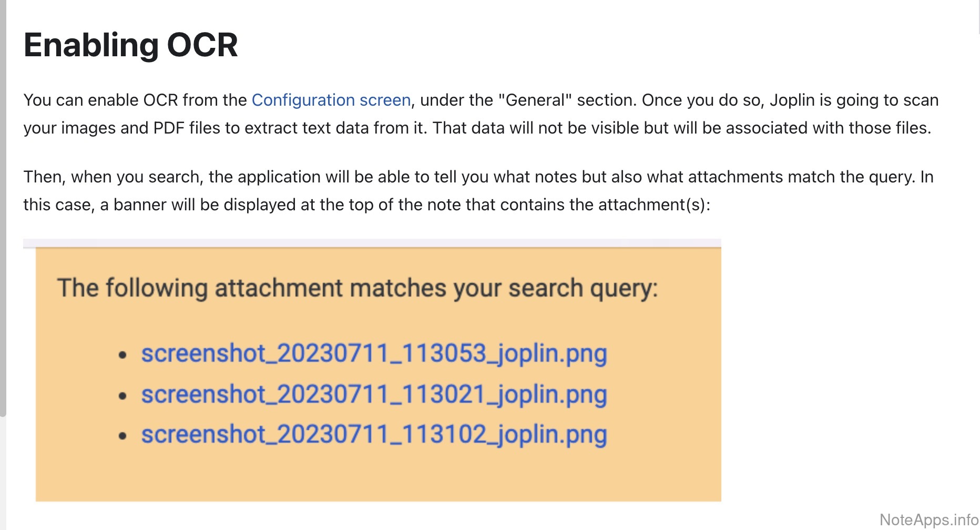This screenshot has width=980, height=530.
Task: Click the word You starting first paragraph
Action: [x=37, y=100]
